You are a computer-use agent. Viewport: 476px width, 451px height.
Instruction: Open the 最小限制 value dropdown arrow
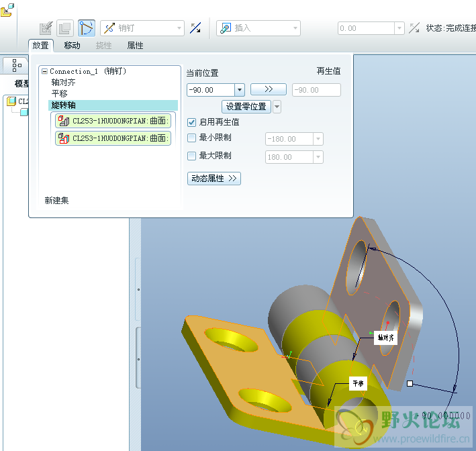(318, 139)
